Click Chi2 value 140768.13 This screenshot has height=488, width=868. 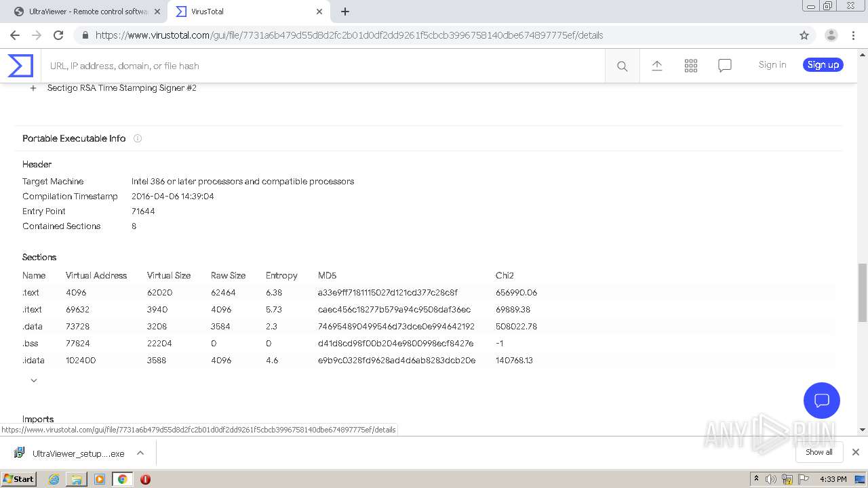click(x=514, y=361)
